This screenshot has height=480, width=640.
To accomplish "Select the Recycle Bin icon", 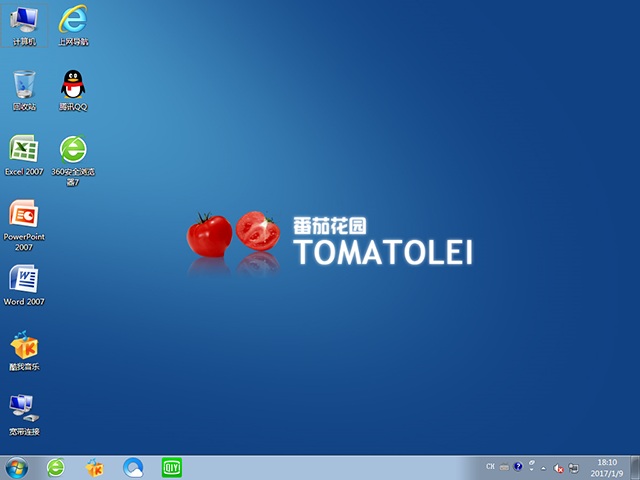I will (x=24, y=86).
